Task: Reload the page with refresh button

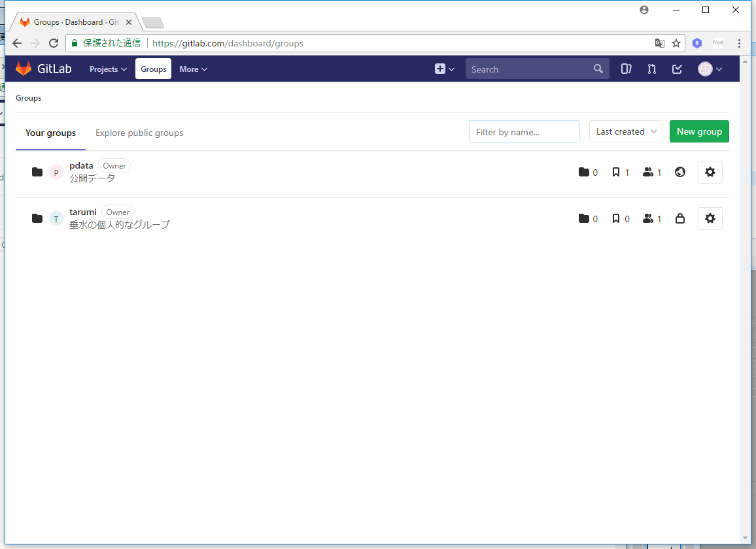Action: (x=54, y=43)
